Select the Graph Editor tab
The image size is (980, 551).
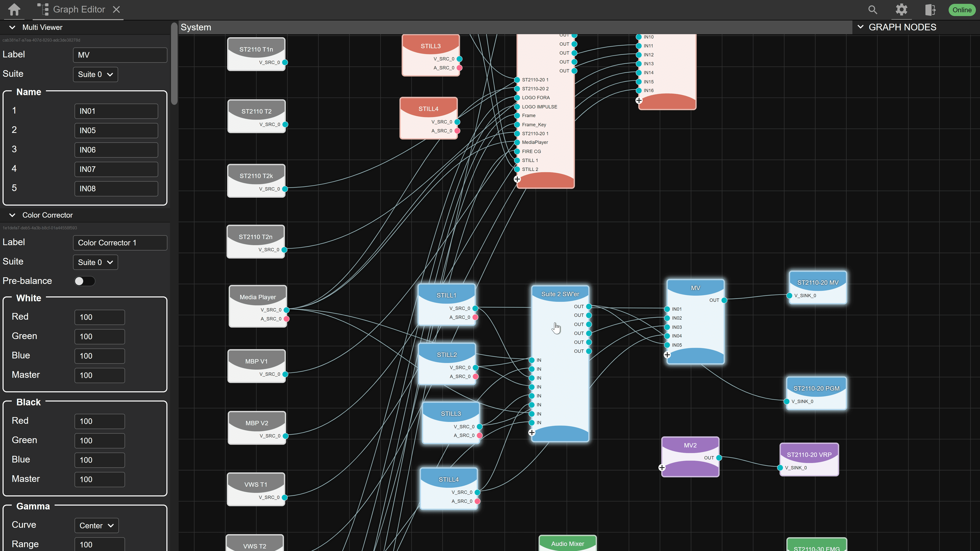point(79,9)
